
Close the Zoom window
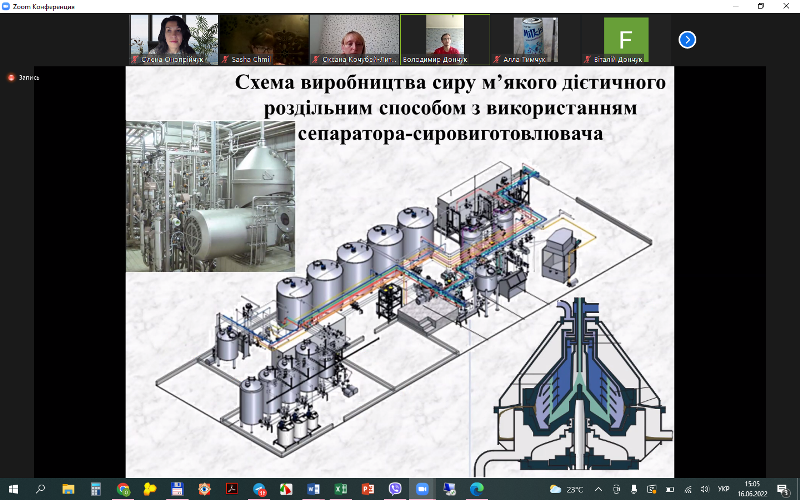(x=786, y=6)
